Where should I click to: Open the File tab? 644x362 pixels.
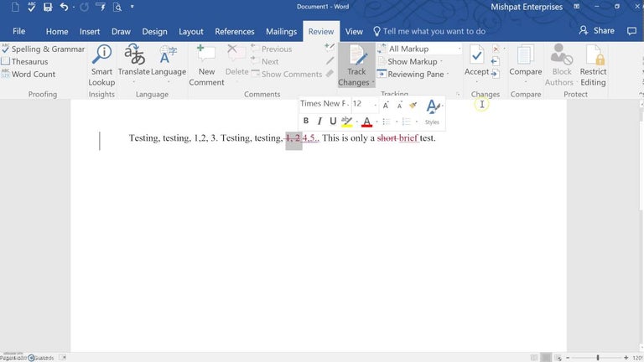(x=19, y=32)
